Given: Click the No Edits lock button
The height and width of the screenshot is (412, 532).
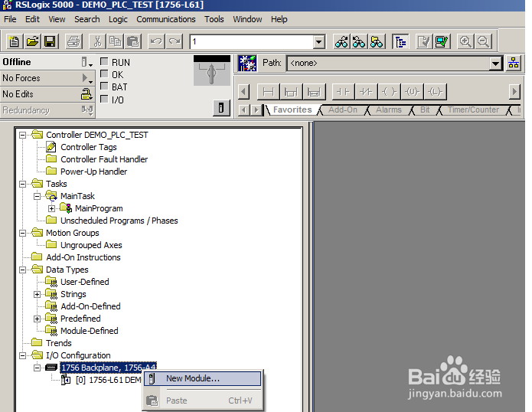Looking at the screenshot, I should 86,94.
